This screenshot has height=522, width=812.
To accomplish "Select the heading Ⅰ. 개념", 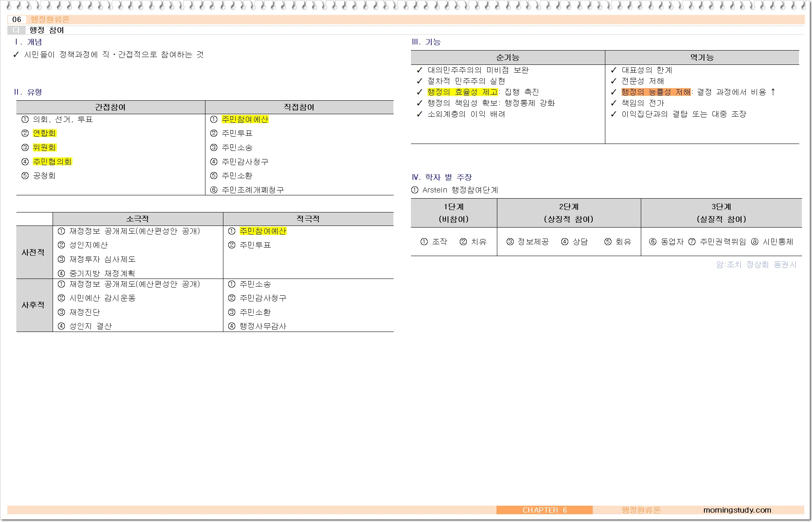I will click(x=28, y=42).
